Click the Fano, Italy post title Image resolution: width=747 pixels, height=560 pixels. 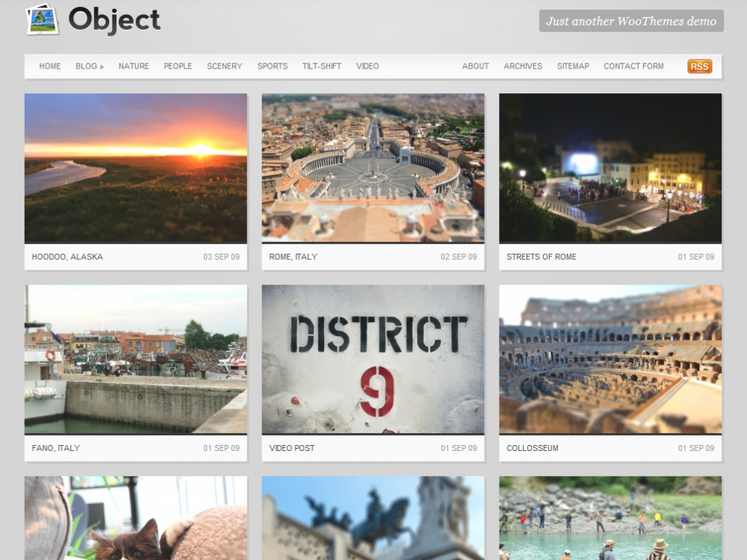point(56,448)
